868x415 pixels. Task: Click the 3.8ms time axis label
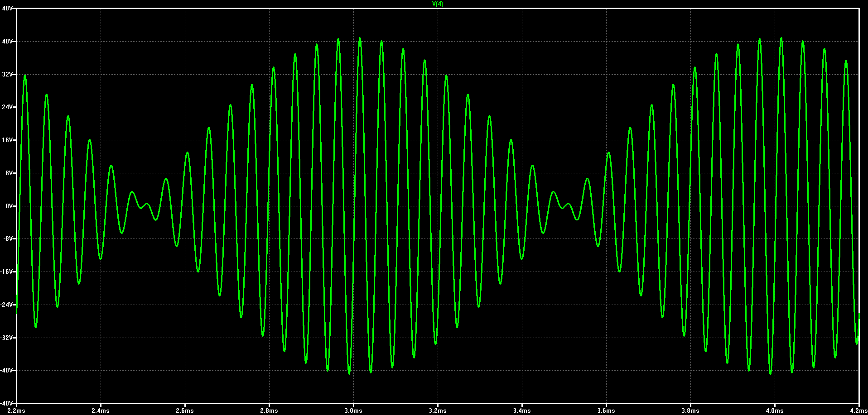(x=690, y=410)
